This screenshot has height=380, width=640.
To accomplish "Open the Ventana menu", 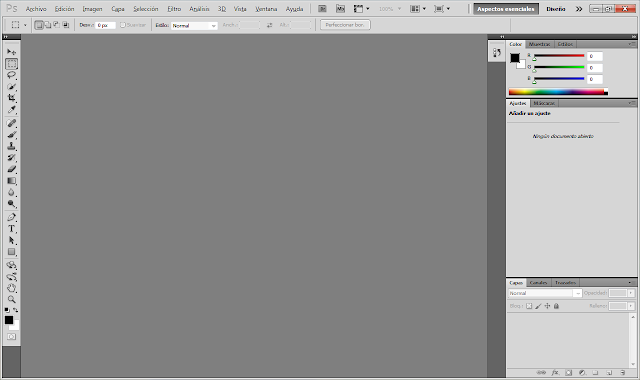I will pos(266,9).
